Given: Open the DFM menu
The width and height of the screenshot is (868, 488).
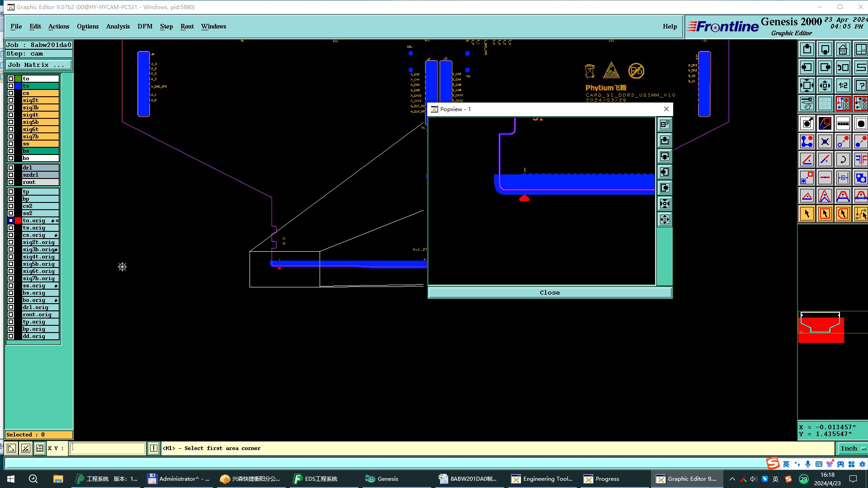Looking at the screenshot, I should coord(145,26).
